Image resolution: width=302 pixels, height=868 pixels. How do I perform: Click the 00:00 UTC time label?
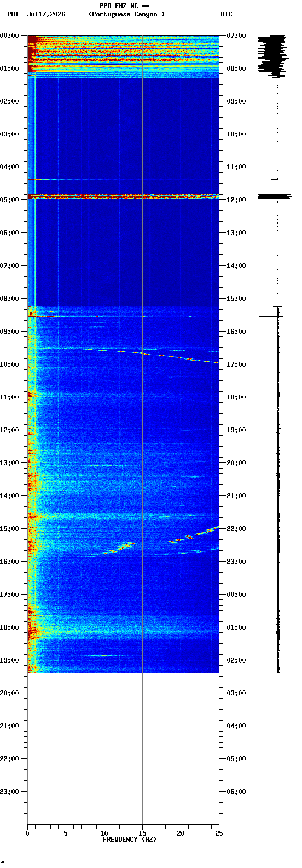236,594
